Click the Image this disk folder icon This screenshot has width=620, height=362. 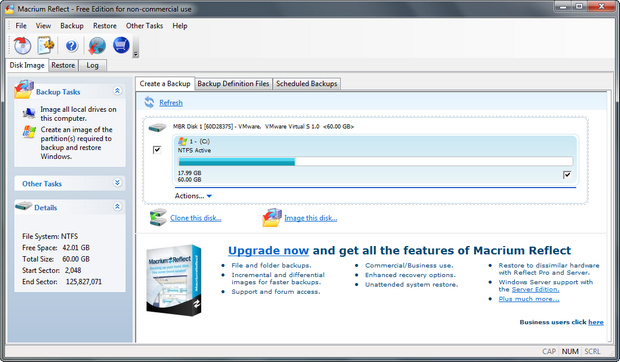pyautogui.click(x=272, y=217)
